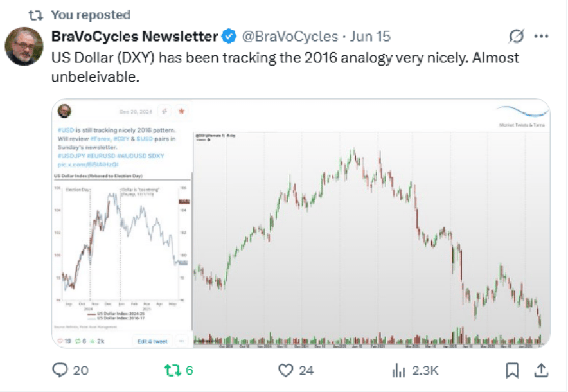Click small avatar inside embedded screenshot
Viewport: 568px width, 392px height.
[64, 111]
